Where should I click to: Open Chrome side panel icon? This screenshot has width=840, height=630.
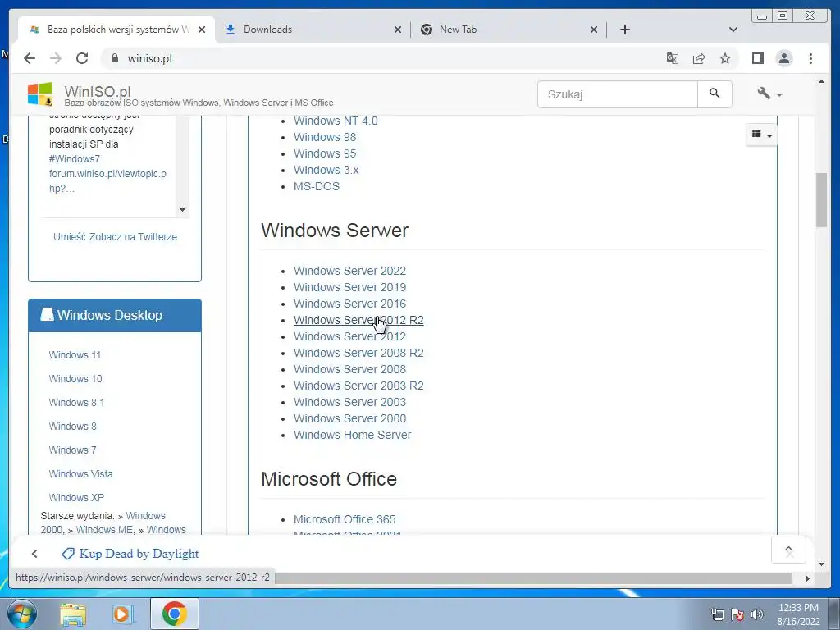tap(757, 58)
